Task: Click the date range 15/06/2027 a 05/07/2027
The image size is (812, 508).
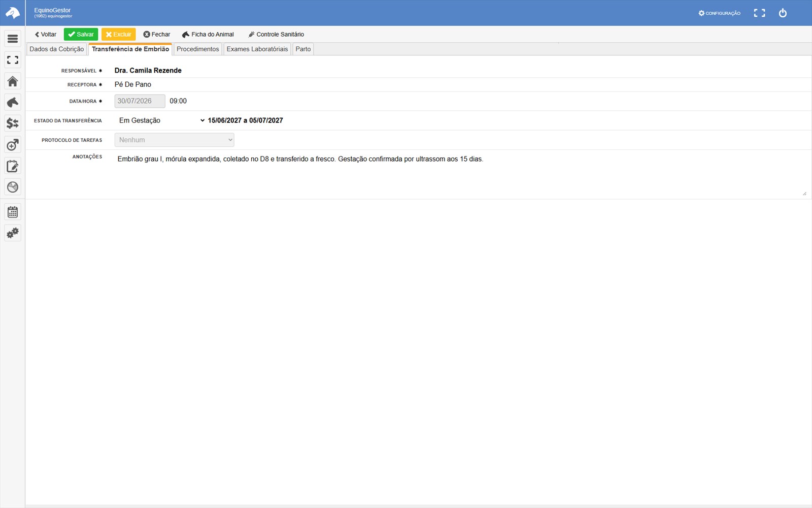Action: 246,120
